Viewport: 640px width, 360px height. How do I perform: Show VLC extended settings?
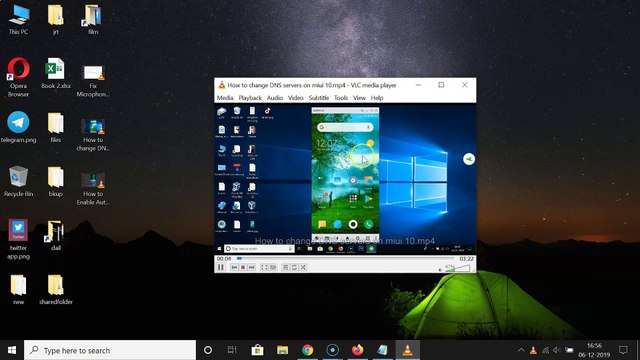[273, 267]
